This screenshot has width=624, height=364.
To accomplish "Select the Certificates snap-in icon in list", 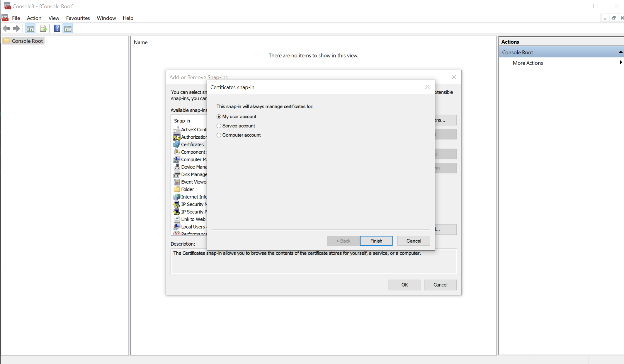I will 177,144.
